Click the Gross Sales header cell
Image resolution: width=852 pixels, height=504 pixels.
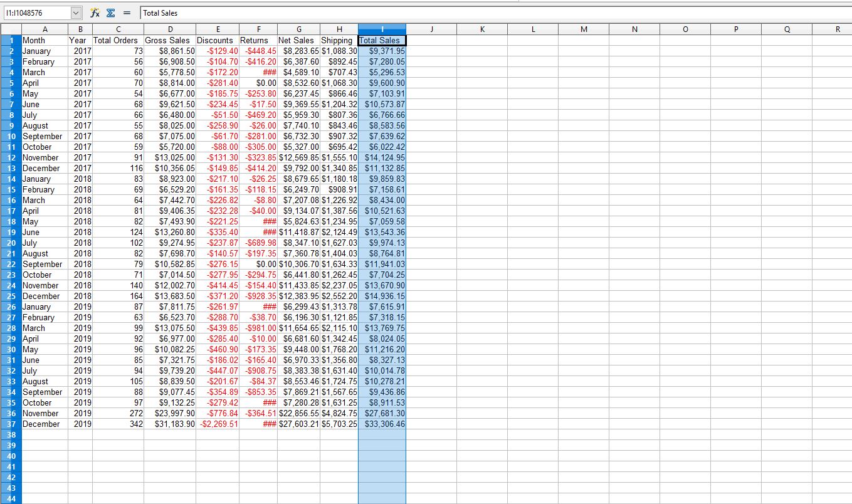click(x=167, y=40)
